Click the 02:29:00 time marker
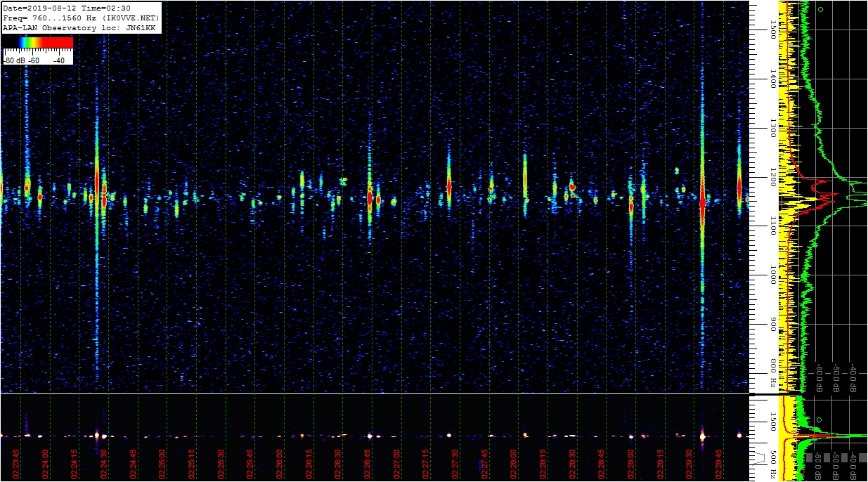Image resolution: width=868 pixels, height=482 pixels. tap(631, 464)
